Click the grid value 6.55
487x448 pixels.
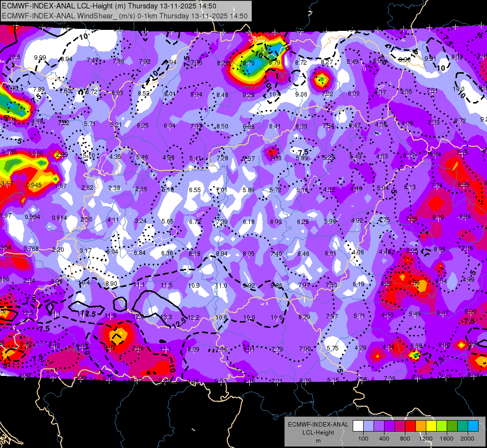pos(195,190)
